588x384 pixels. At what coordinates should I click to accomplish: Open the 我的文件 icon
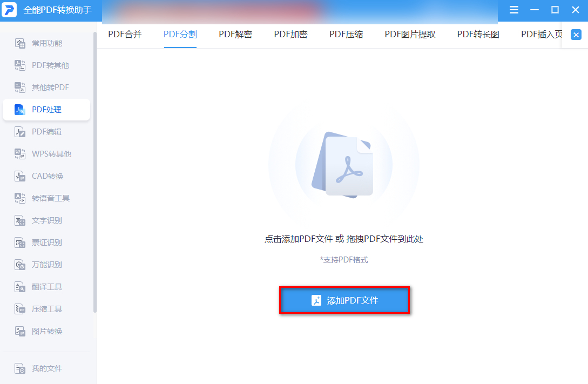[x=20, y=368]
